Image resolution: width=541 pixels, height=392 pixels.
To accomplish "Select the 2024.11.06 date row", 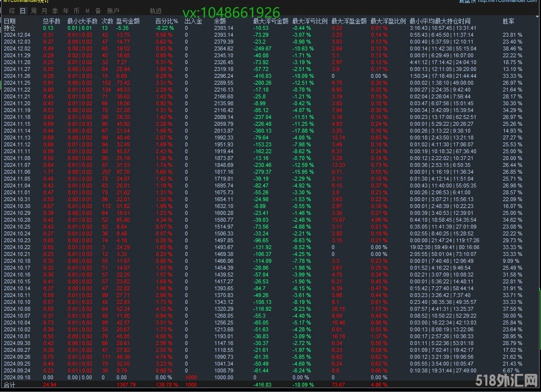I will point(270,172).
